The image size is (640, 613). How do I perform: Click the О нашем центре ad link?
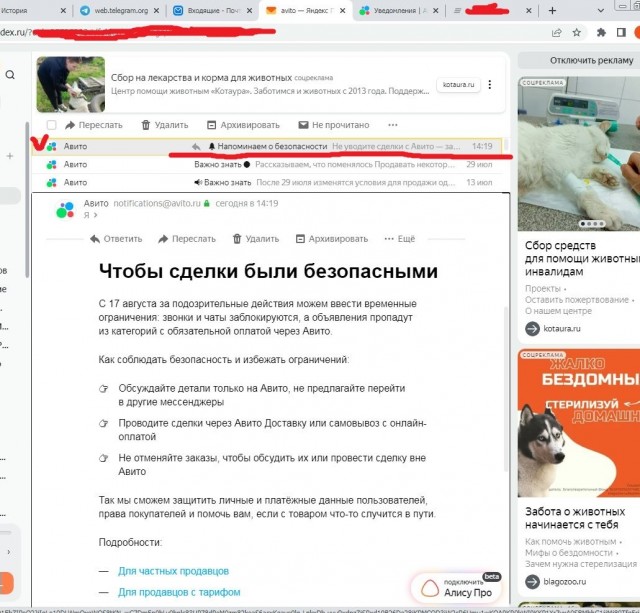558,311
